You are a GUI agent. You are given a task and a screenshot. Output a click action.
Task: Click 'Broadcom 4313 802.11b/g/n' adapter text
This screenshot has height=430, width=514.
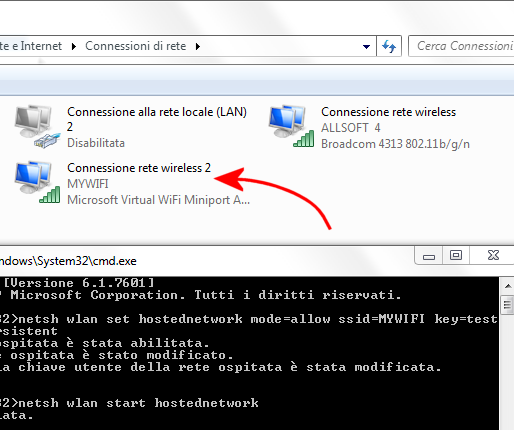(395, 144)
